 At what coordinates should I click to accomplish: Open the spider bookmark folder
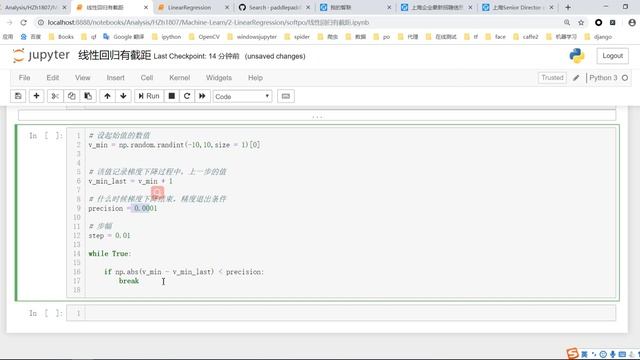(x=298, y=37)
